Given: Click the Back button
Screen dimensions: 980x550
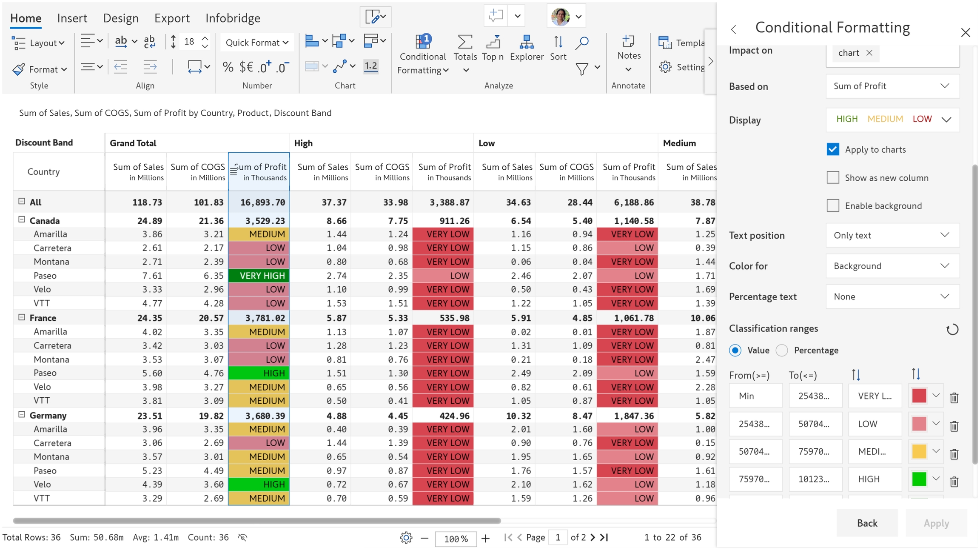Looking at the screenshot, I should (x=867, y=523).
